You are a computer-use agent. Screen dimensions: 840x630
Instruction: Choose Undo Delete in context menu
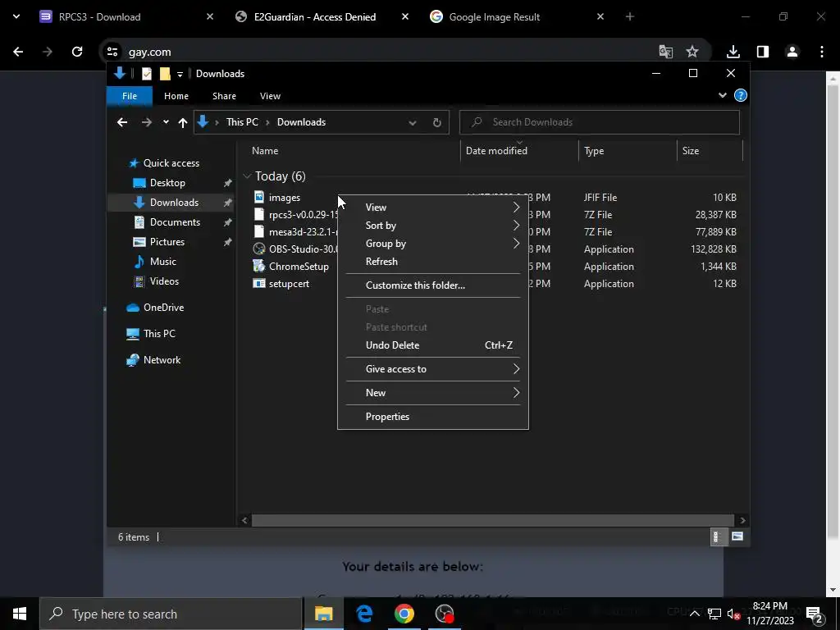pyautogui.click(x=433, y=345)
